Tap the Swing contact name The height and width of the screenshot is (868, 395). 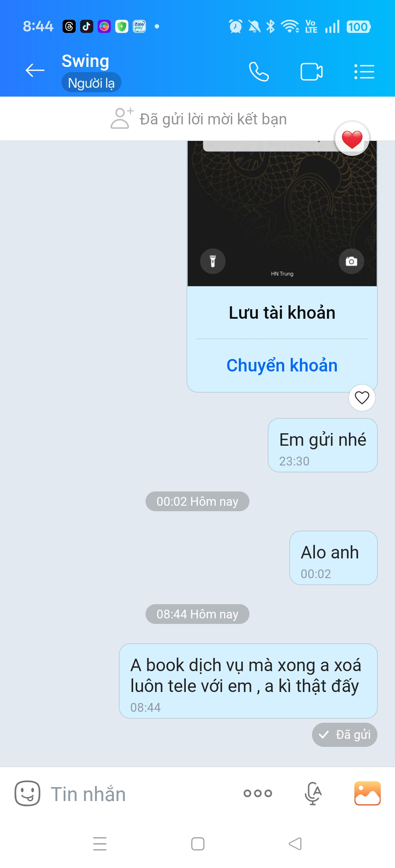[85, 61]
